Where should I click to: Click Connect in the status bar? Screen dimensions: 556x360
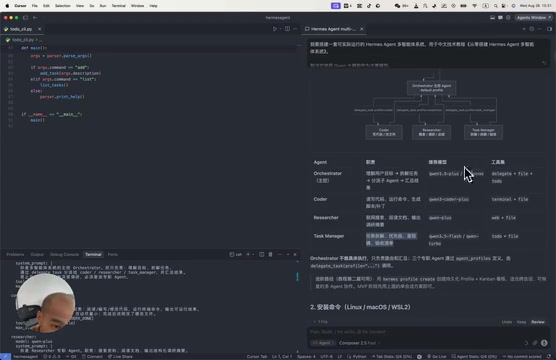pos(92,356)
